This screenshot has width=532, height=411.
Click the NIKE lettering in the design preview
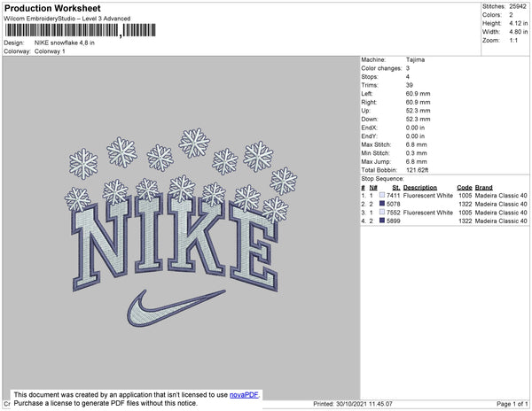tap(176, 243)
